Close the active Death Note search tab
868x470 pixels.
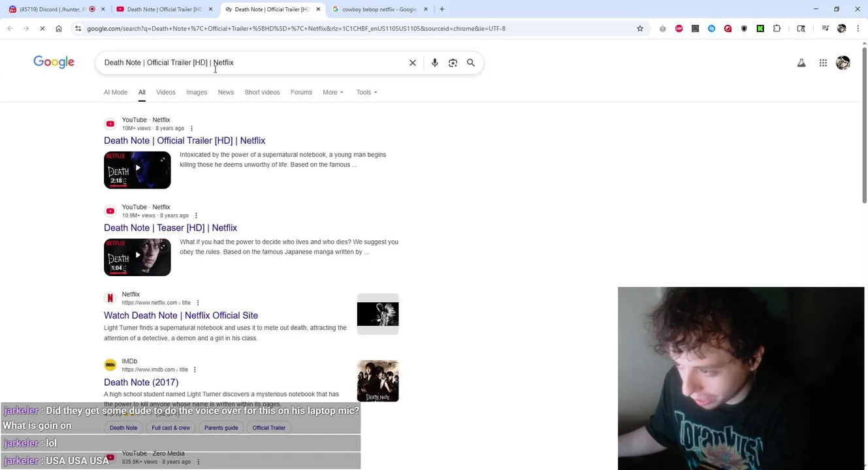coord(318,9)
